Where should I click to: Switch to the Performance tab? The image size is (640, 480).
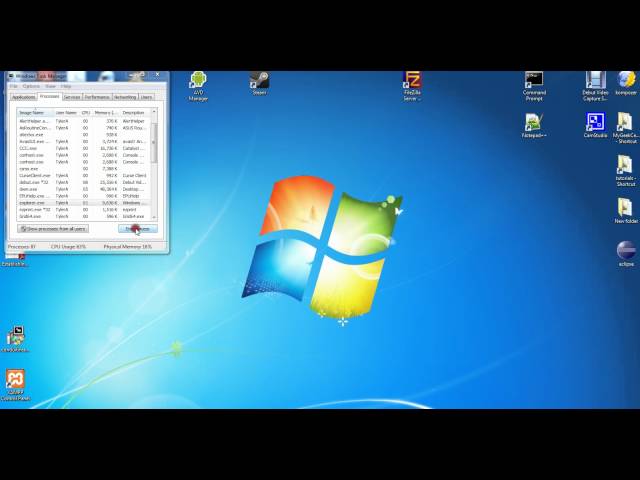click(x=97, y=97)
